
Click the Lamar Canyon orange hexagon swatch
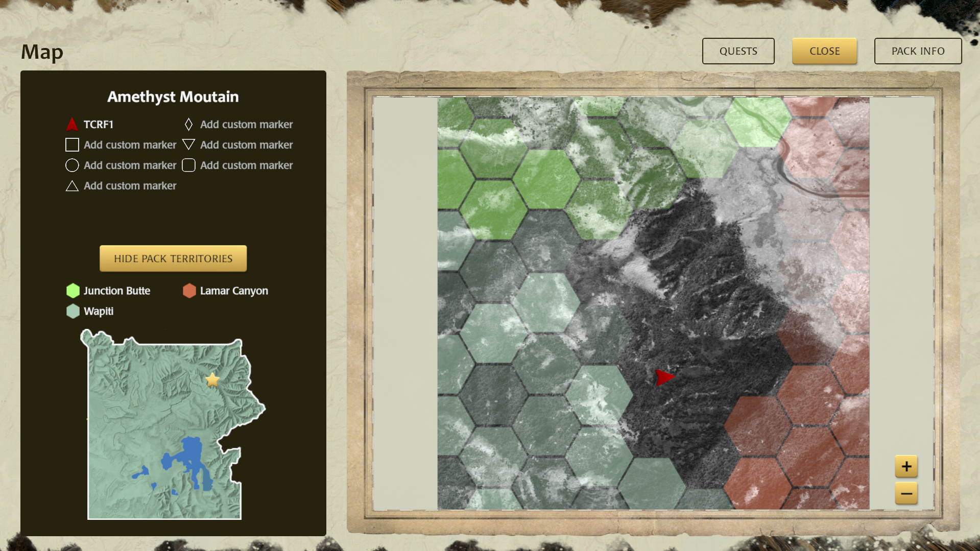coord(189,291)
